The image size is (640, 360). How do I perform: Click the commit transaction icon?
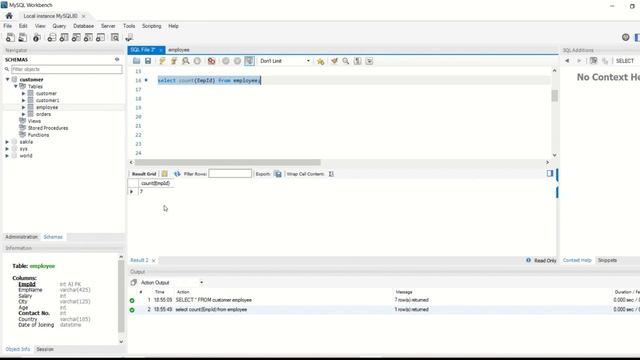(x=226, y=61)
